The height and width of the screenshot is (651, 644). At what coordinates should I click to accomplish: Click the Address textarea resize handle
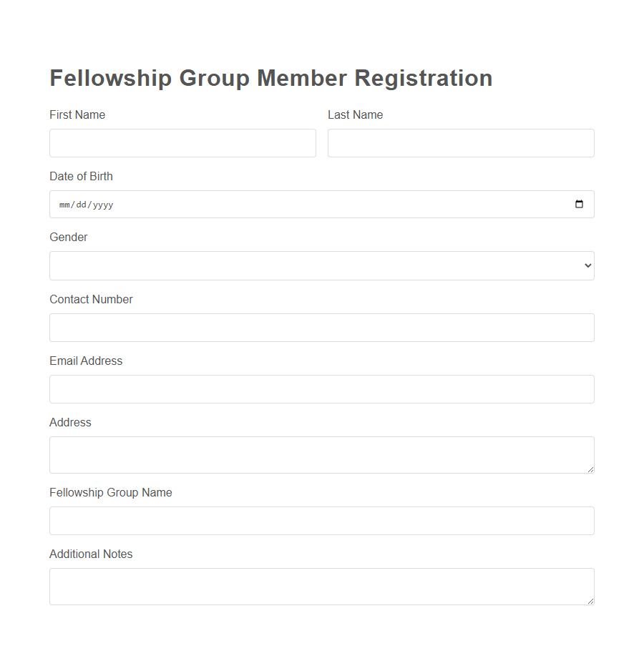tap(591, 470)
